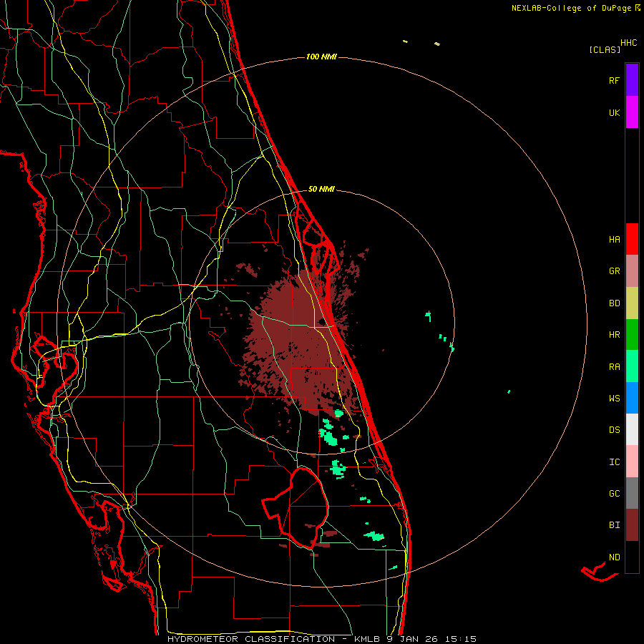Click the ND black legend swatch
644x644 pixels.
pyautogui.click(x=632, y=557)
